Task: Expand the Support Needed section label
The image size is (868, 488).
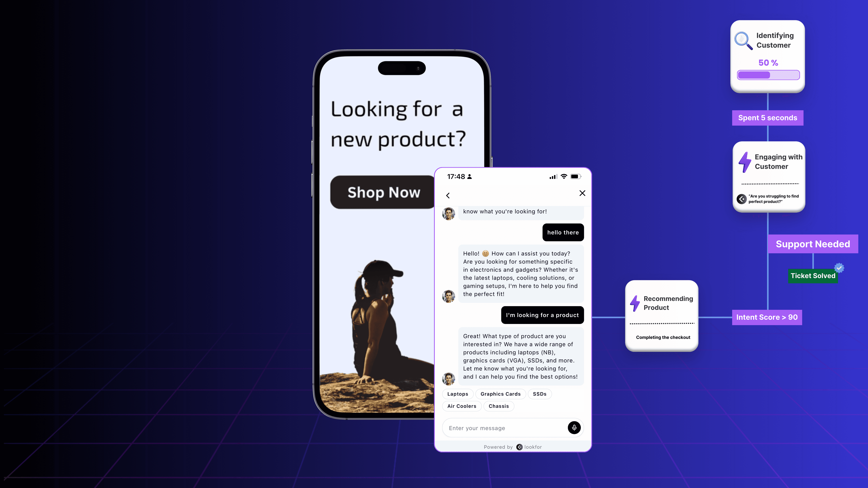Action: pyautogui.click(x=813, y=244)
